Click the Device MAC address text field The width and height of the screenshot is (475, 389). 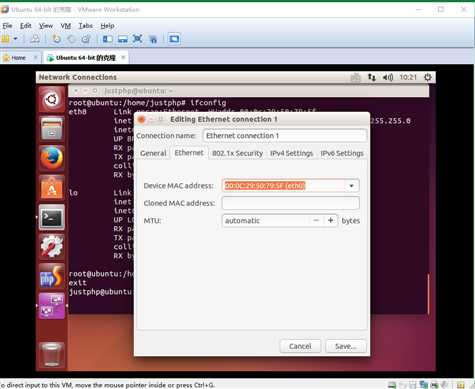[x=283, y=186]
